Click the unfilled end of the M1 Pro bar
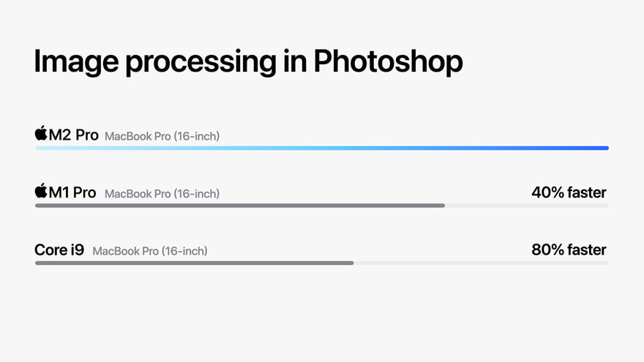This screenshot has width=644, height=362. (x=527, y=205)
